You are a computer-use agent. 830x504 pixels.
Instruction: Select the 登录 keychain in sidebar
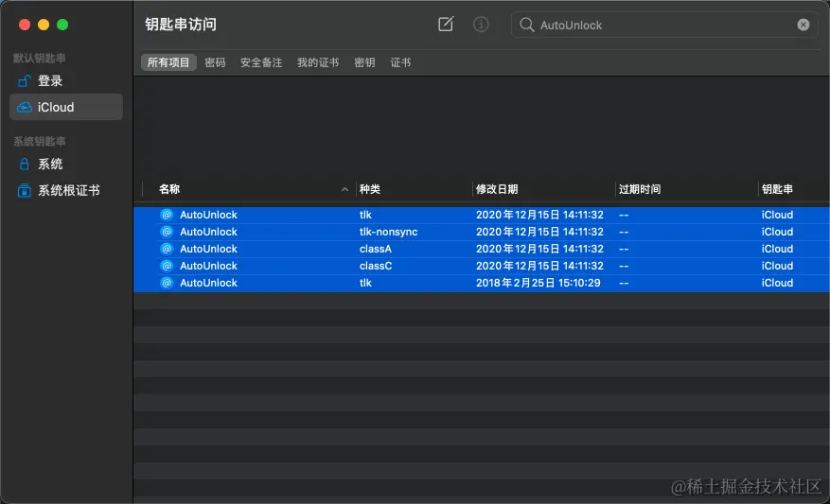66,81
